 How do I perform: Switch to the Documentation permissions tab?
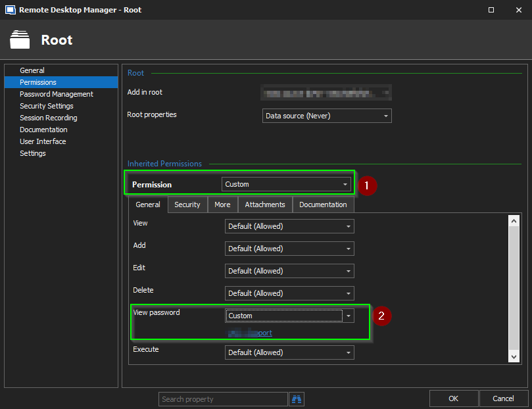point(323,204)
